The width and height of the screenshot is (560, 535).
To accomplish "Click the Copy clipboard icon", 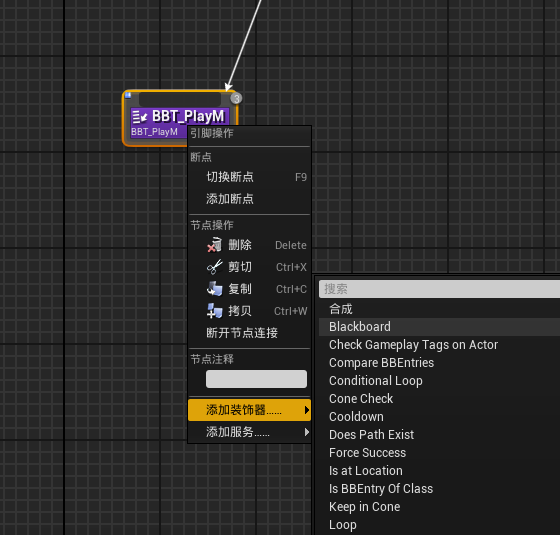I will [x=215, y=289].
